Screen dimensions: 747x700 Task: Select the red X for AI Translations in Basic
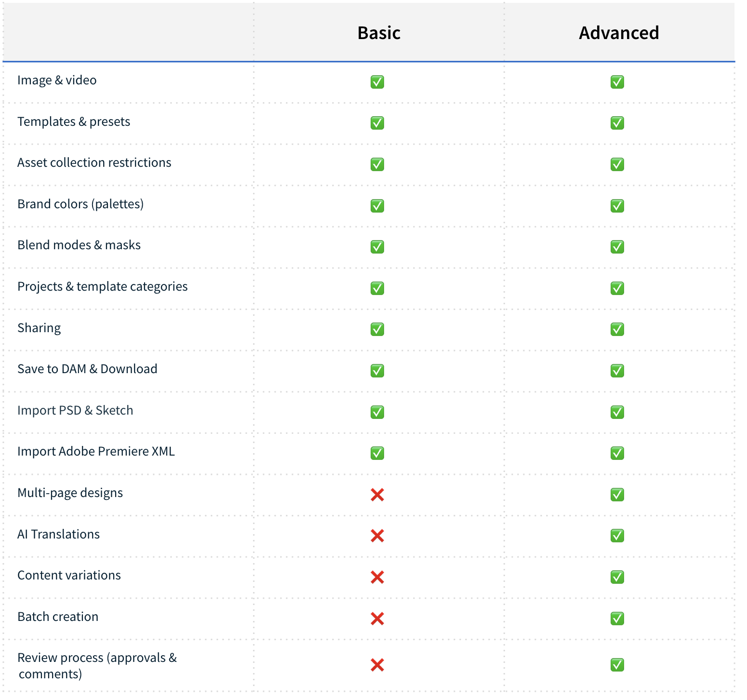tap(377, 536)
